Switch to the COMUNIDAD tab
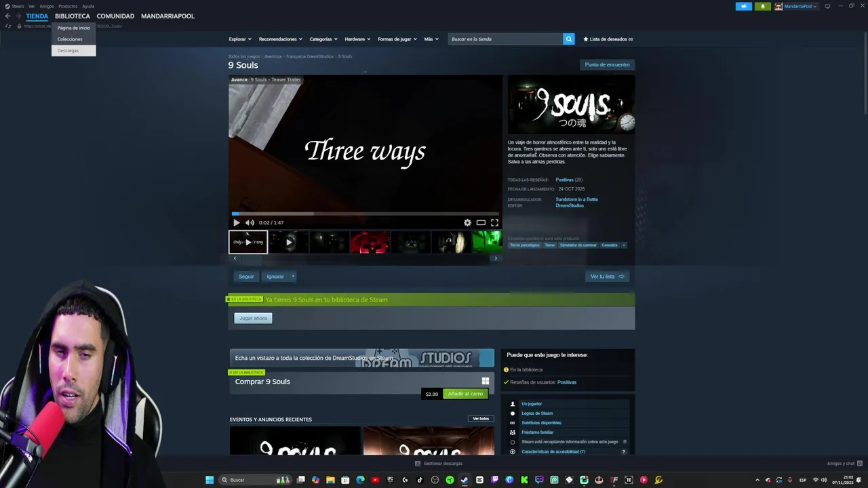 [115, 16]
